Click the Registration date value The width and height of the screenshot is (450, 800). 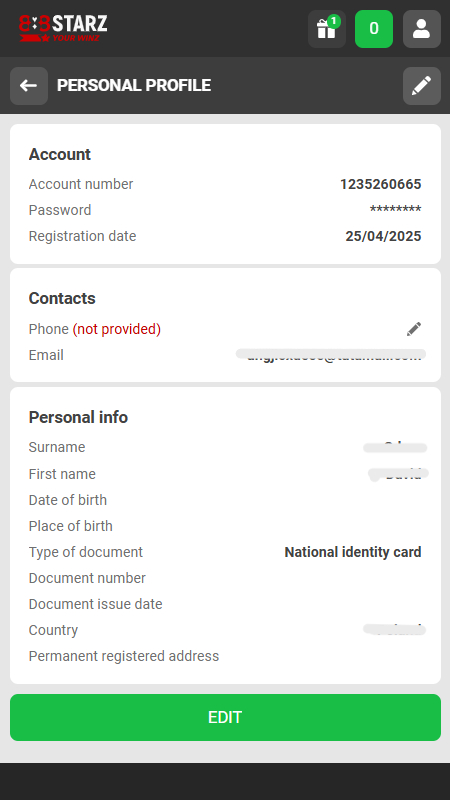pyautogui.click(x=383, y=236)
